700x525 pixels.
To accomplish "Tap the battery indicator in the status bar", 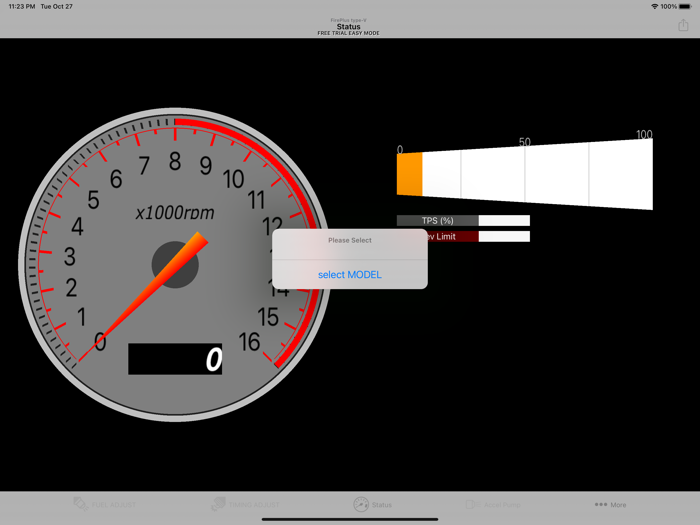I will 685,6.
